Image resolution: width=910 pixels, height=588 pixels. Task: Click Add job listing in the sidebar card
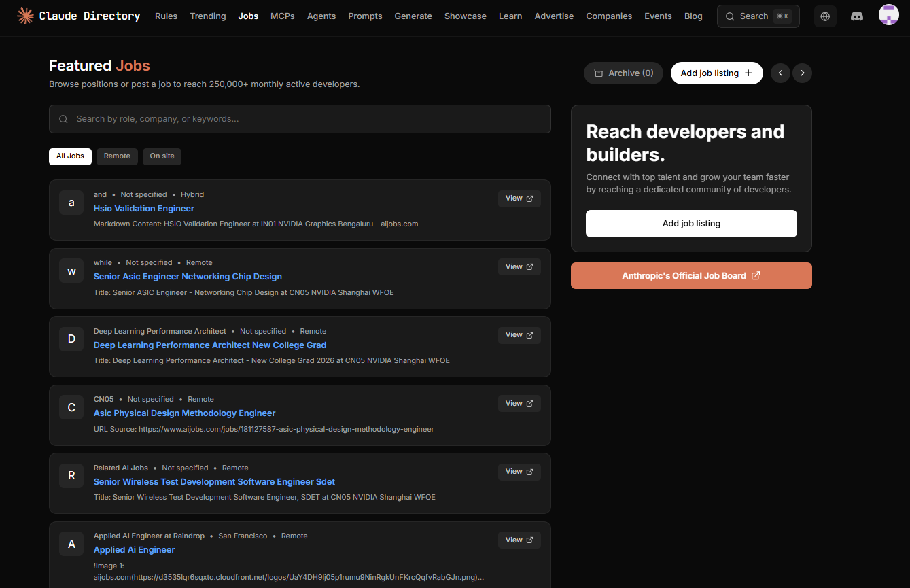[691, 224]
